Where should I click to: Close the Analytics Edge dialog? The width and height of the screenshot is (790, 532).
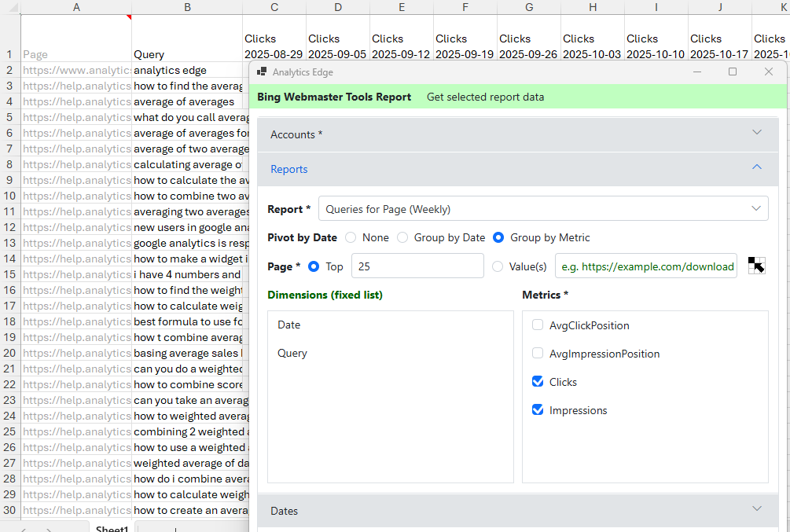[x=769, y=72]
